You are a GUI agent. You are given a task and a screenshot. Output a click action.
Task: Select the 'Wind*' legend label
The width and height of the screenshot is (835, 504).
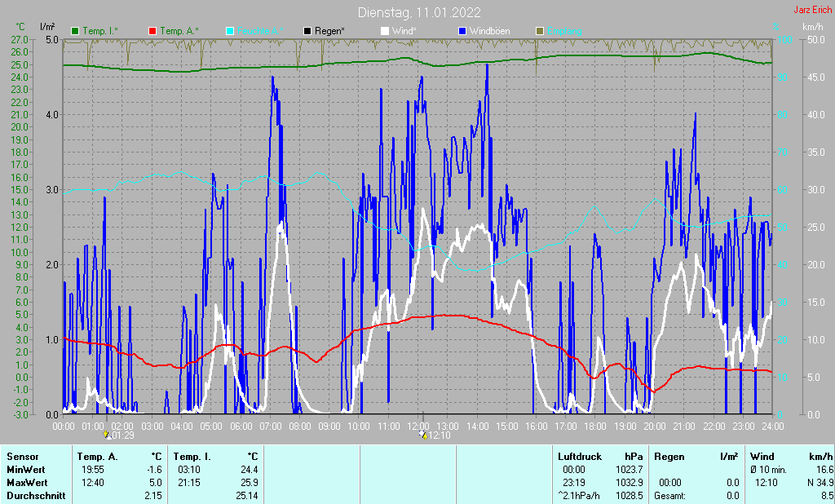point(404,31)
